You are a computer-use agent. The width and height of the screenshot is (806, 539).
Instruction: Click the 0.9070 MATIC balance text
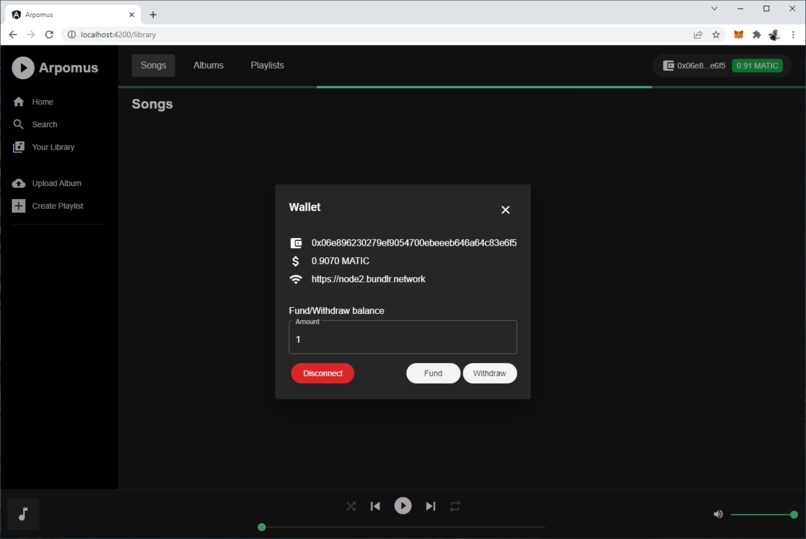click(340, 261)
